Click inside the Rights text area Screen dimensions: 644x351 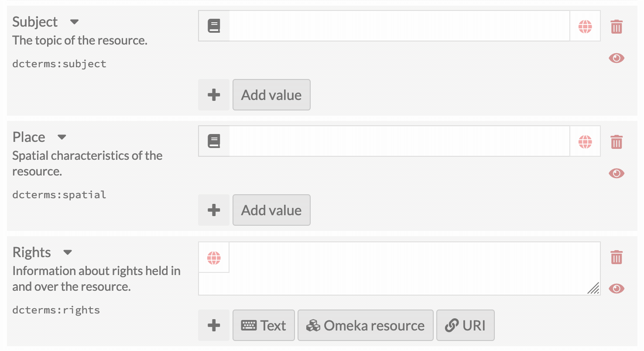pos(410,268)
